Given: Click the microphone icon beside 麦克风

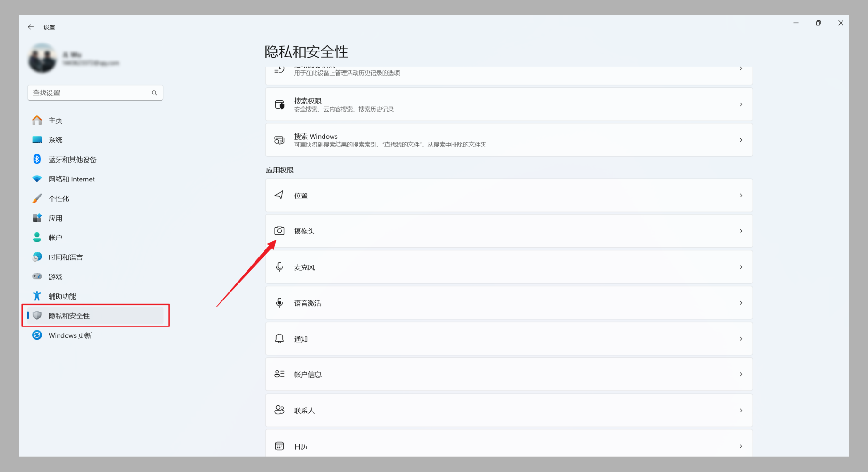Looking at the screenshot, I should point(280,267).
